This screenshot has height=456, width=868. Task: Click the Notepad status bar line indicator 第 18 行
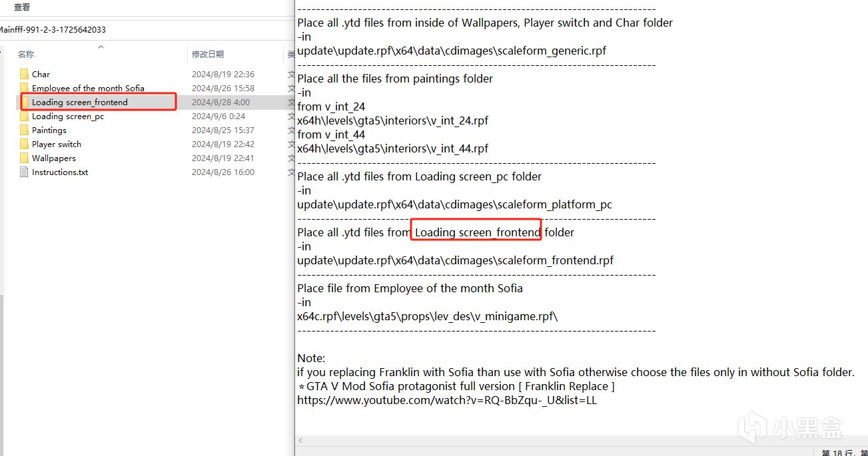[837, 452]
